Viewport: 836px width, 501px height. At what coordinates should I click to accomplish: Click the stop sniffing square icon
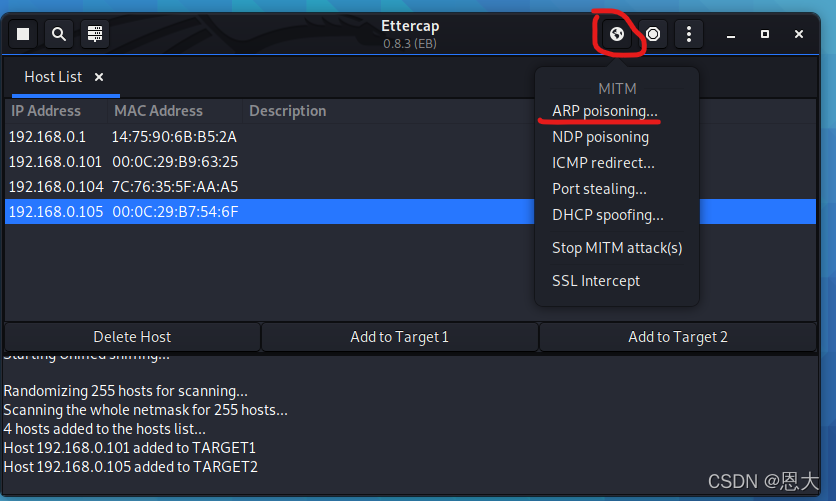tap(23, 34)
